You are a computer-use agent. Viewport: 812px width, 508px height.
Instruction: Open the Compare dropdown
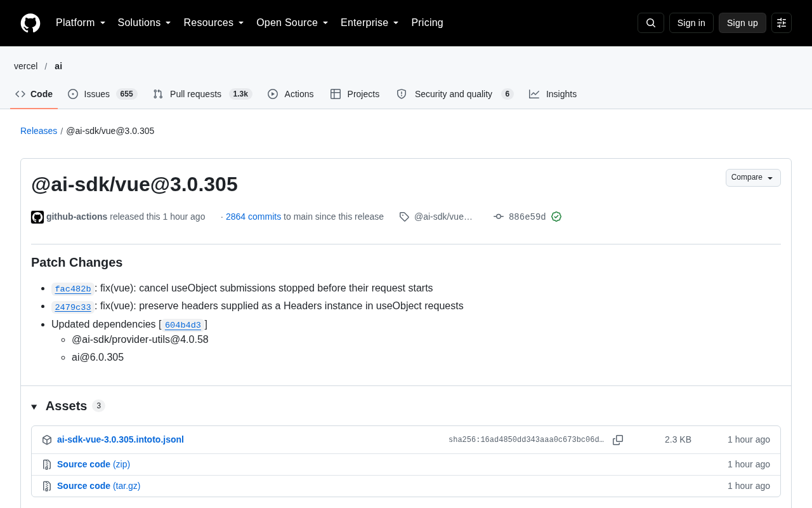[x=753, y=178]
